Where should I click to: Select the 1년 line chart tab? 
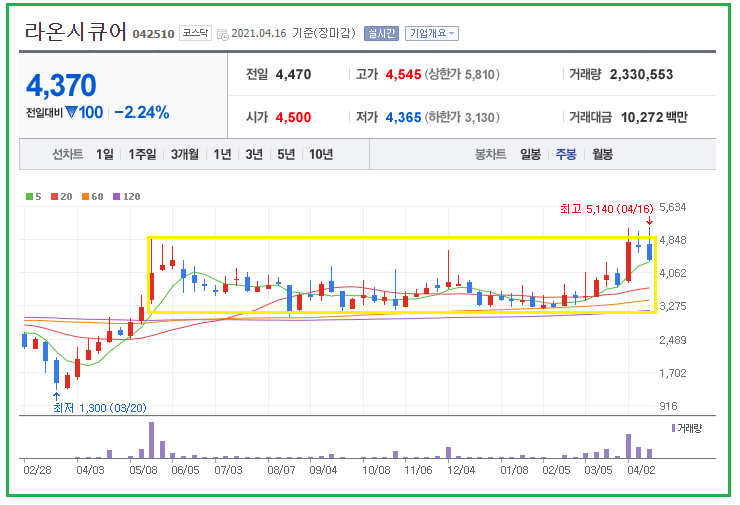point(222,154)
